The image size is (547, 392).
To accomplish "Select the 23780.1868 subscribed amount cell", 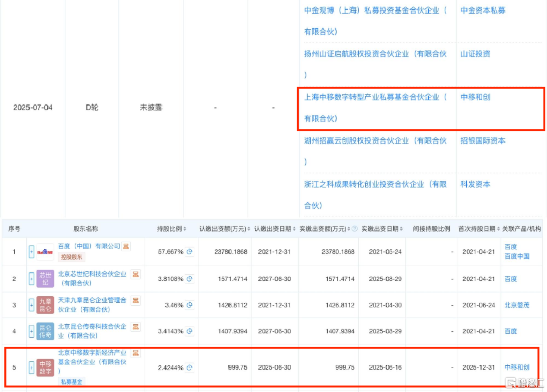I will click(x=231, y=252).
